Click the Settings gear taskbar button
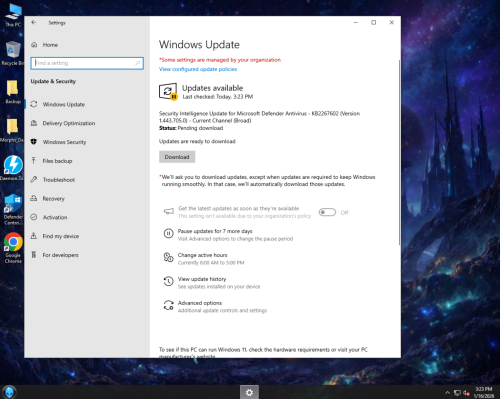The width and height of the screenshot is (500, 399). pos(249,392)
